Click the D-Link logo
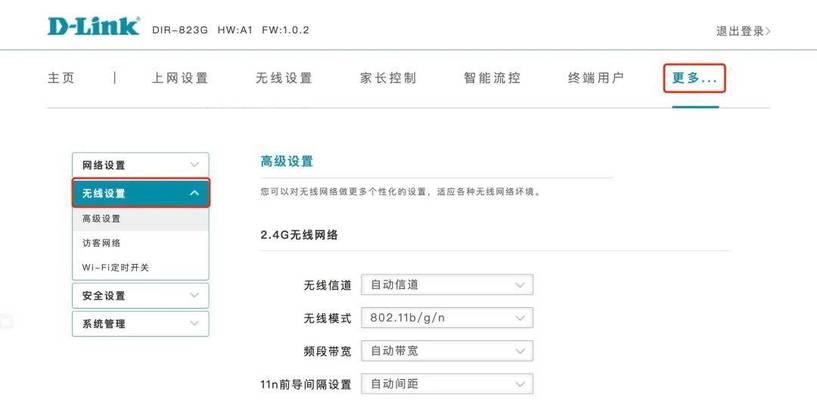 [93, 26]
